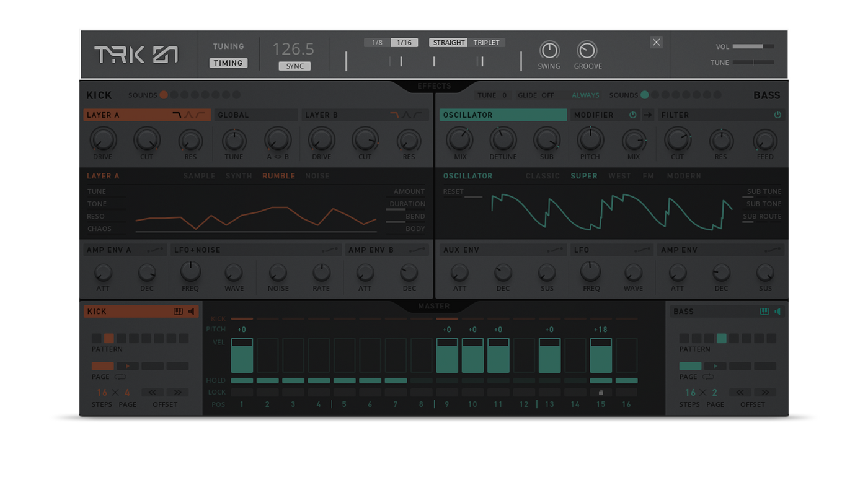This screenshot has height=498, width=868.
Task: Click the Bass LFO curve icon
Action: (642, 250)
